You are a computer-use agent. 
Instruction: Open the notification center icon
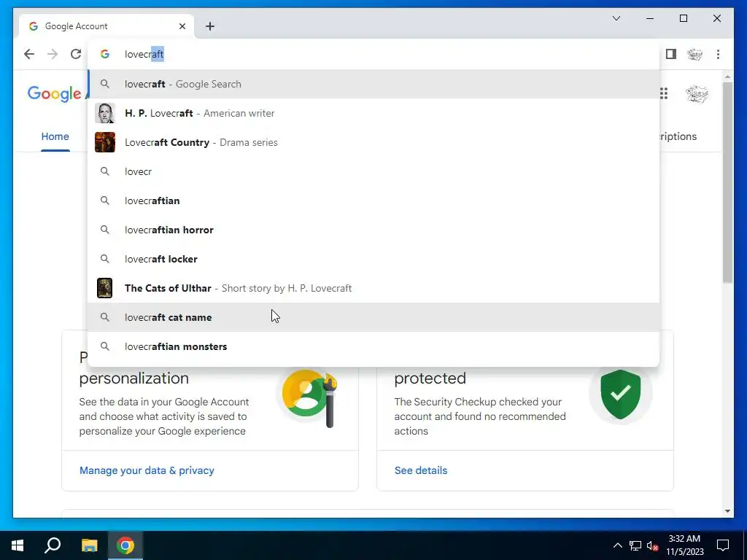(723, 545)
